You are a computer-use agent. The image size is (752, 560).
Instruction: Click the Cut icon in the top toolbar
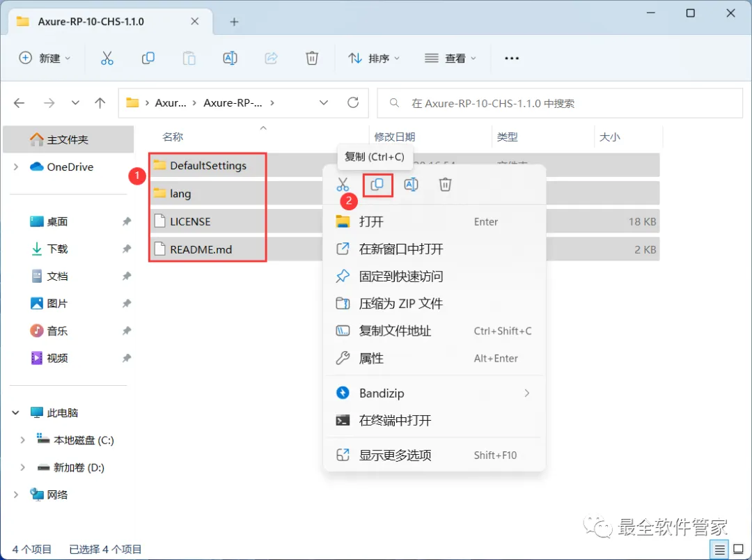(x=107, y=59)
